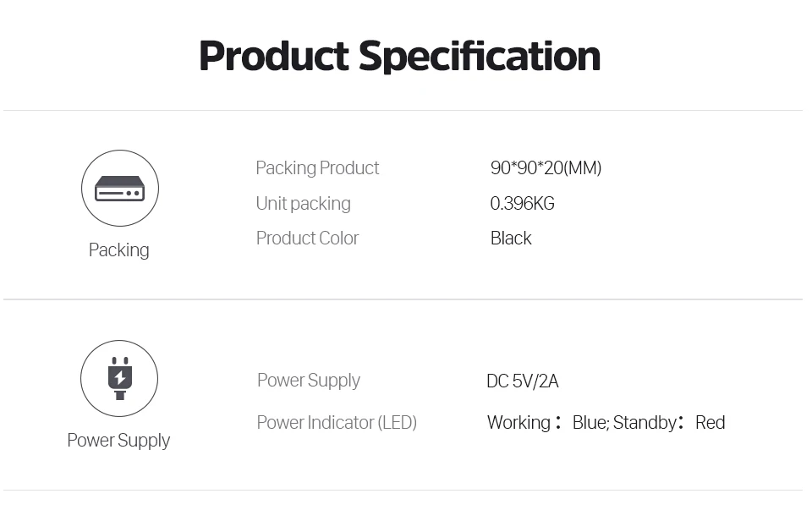Select the Power Indicator (LED) label

[337, 423]
